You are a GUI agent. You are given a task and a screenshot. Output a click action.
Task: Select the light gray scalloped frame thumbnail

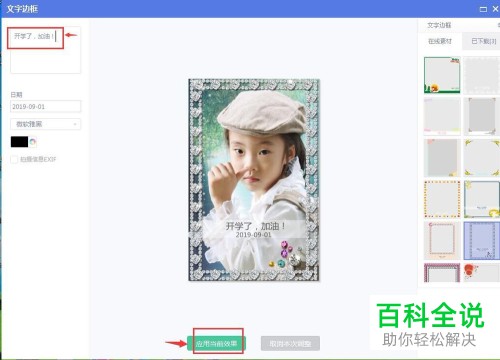[x=482, y=75]
